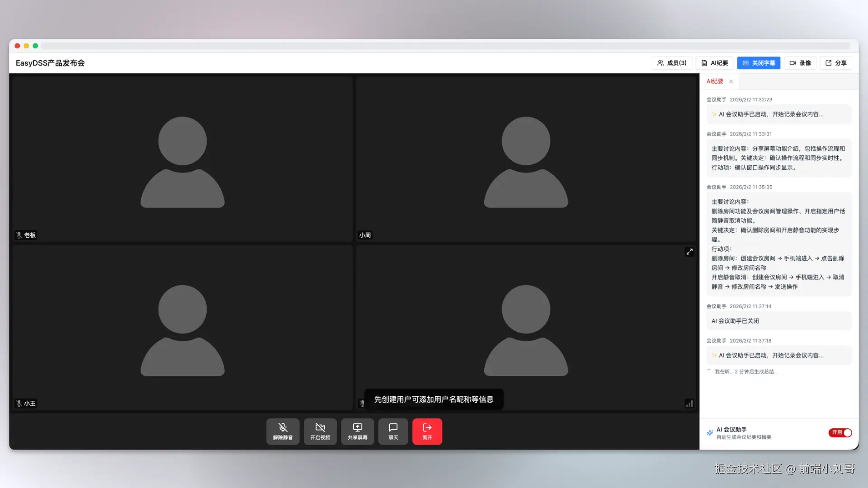Open the 成员(3) members list
Screen dimensions: 868x488
tap(672, 63)
